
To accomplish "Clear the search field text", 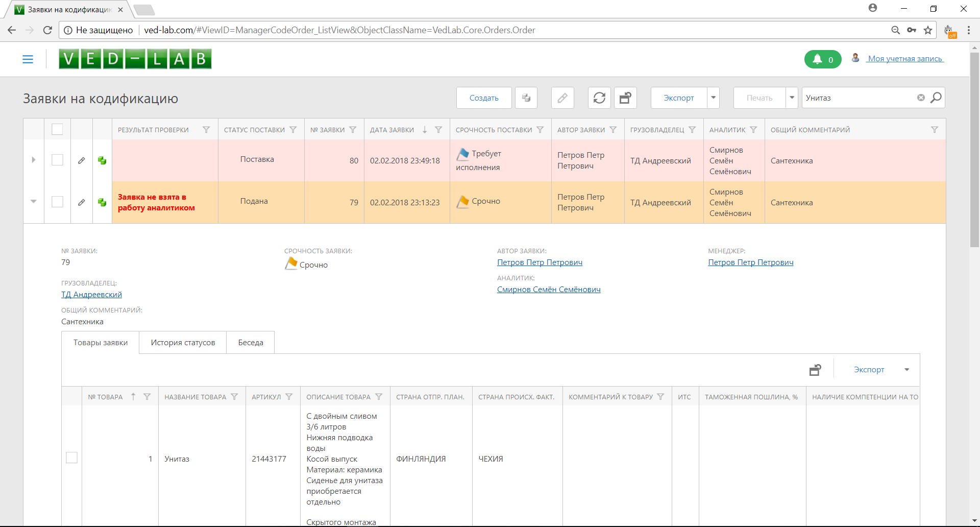I will click(921, 98).
